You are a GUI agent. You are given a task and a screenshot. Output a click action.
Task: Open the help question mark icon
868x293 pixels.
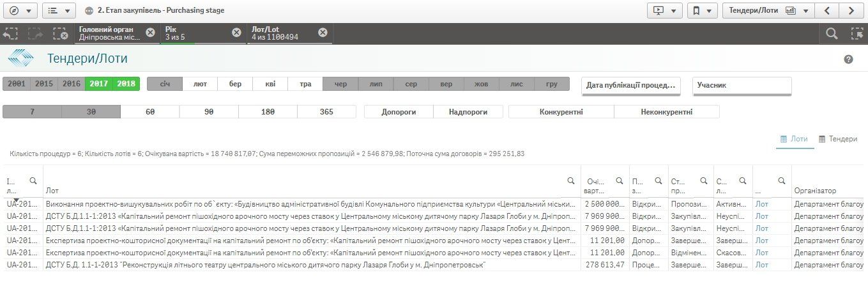pyautogui.click(x=848, y=59)
